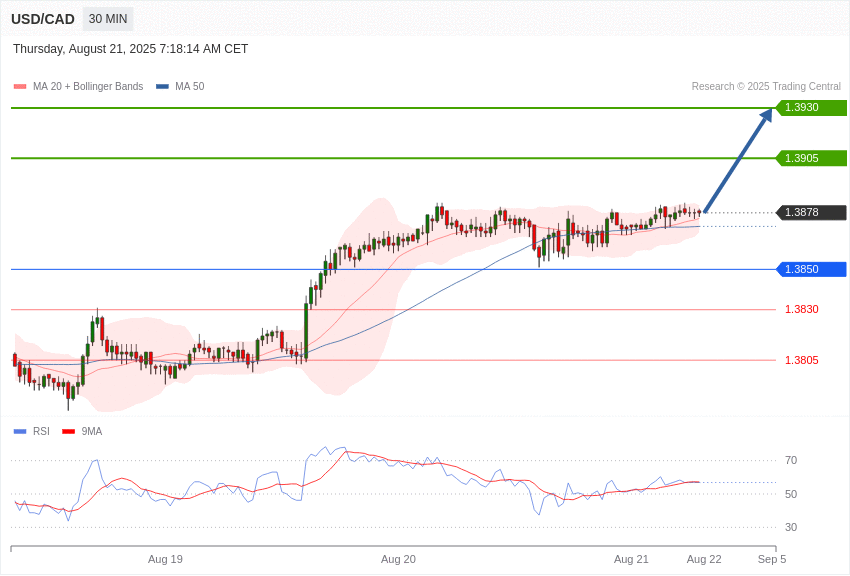
Task: Click the Research Trading Central copyright text
Action: [766, 87]
